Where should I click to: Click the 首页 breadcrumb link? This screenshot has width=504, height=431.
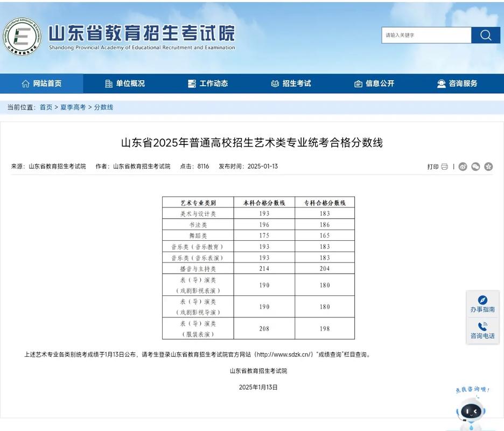click(x=46, y=107)
